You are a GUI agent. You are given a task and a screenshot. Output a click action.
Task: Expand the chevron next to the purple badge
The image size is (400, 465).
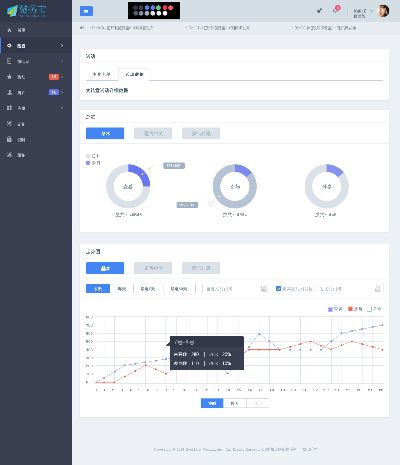coord(62,92)
